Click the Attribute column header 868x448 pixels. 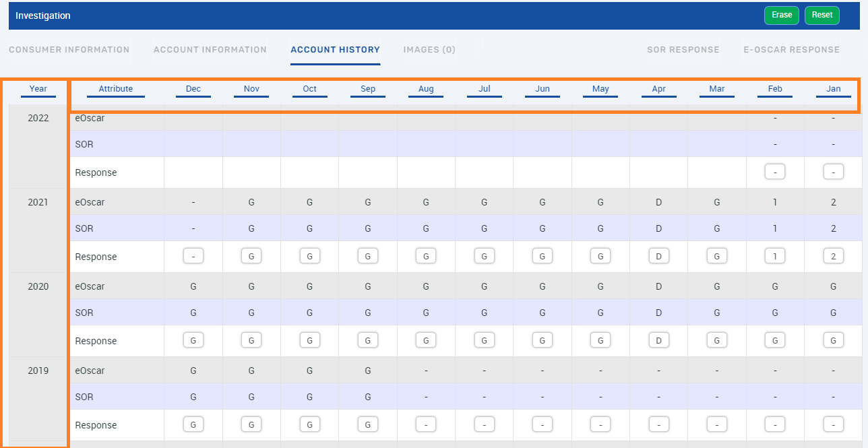(116, 89)
